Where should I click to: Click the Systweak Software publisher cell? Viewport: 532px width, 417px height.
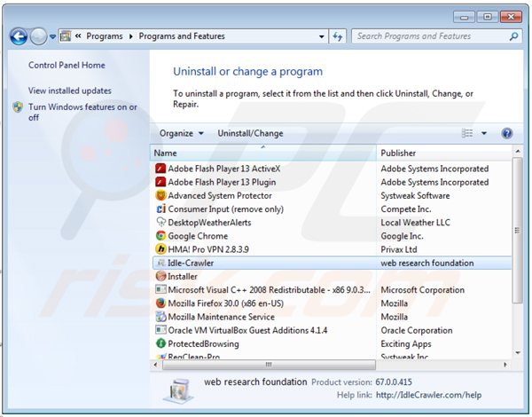415,195
